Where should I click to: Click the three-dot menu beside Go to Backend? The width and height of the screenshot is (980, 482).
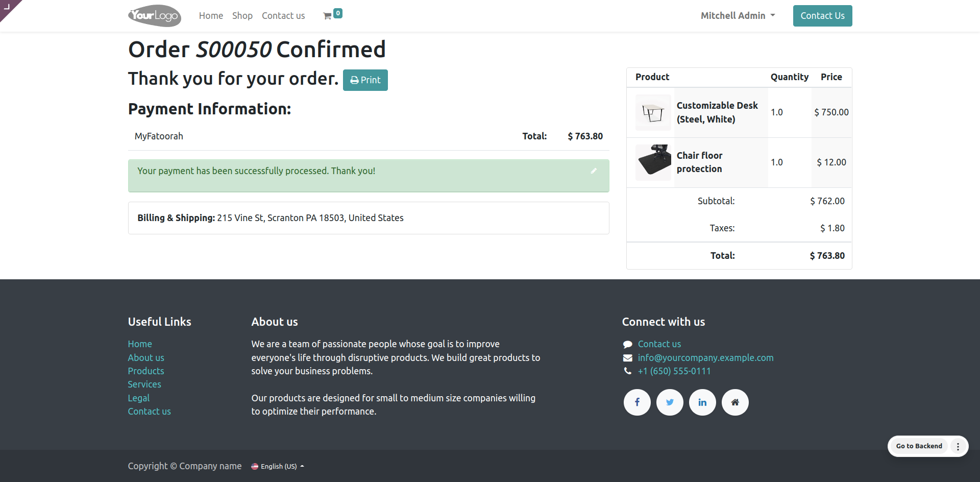[x=958, y=446]
